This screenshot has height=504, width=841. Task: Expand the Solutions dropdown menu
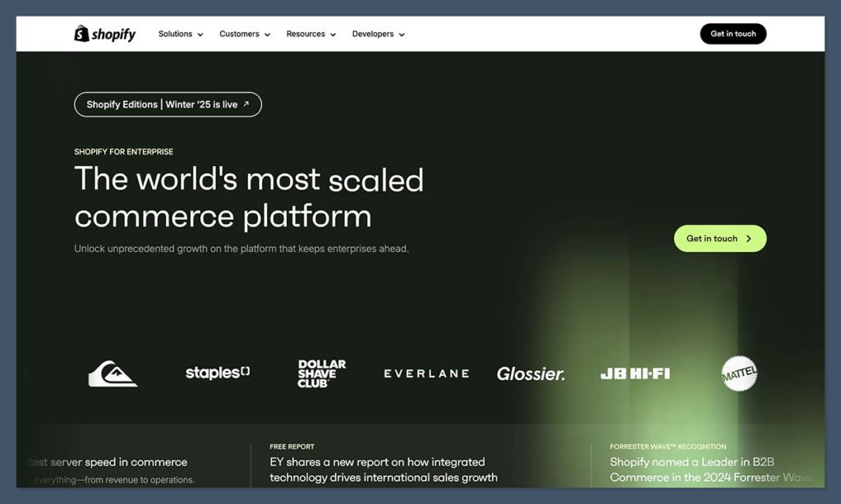(180, 34)
